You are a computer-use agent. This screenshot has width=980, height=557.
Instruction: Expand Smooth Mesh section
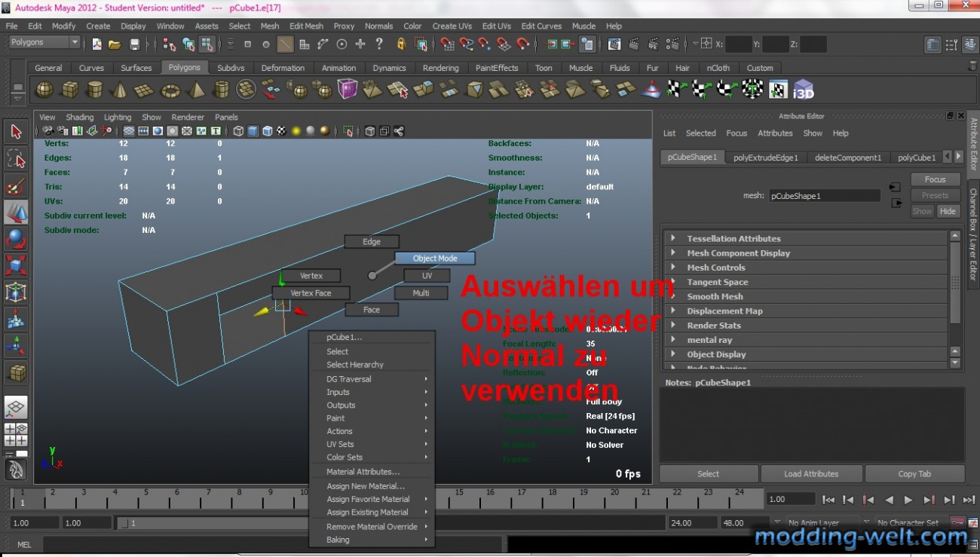(x=804, y=296)
